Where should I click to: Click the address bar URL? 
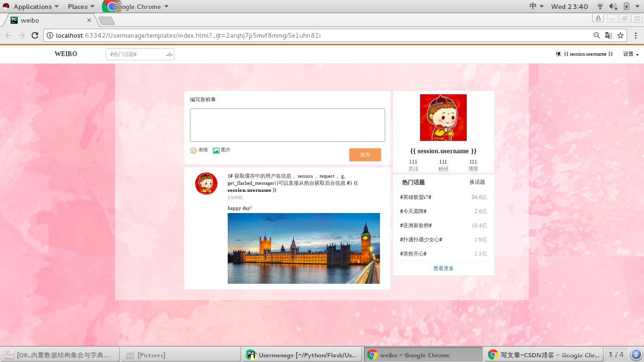tap(188, 35)
